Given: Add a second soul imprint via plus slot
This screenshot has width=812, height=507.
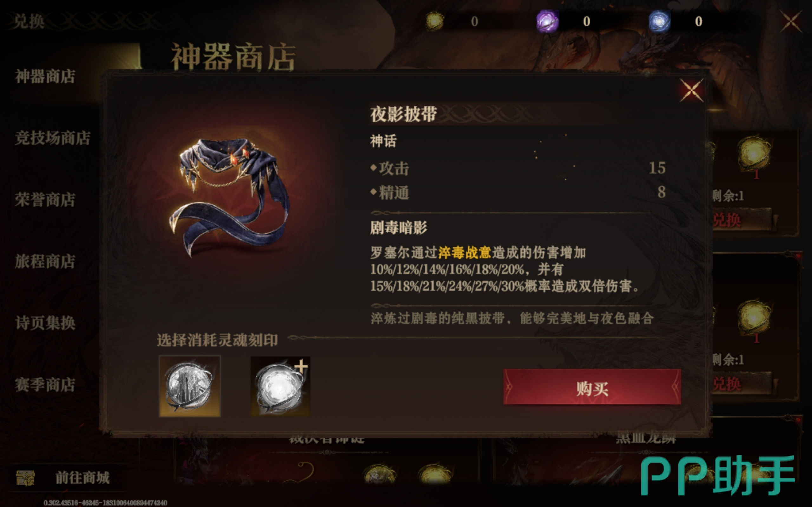Looking at the screenshot, I should click(x=280, y=386).
